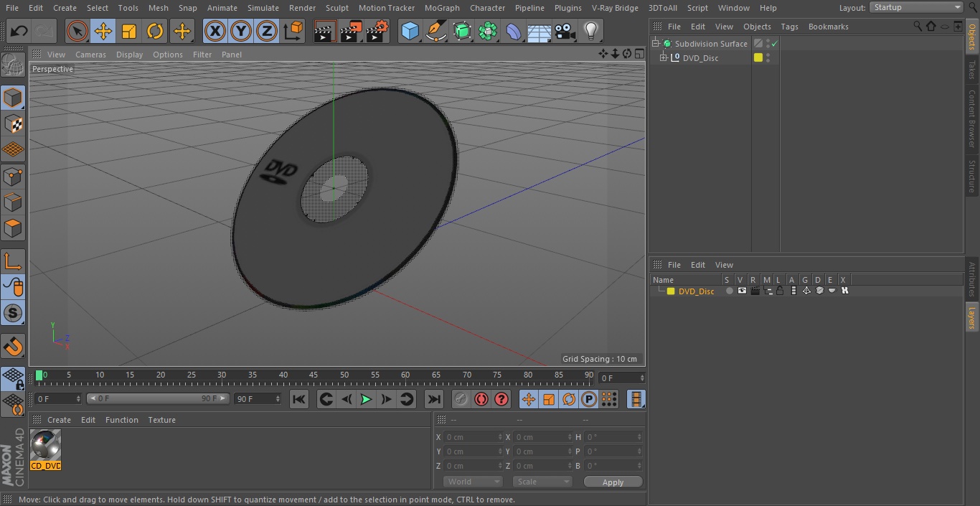Open the Layout dropdown showing Startup
The width and height of the screenshot is (980, 506).
917,7
